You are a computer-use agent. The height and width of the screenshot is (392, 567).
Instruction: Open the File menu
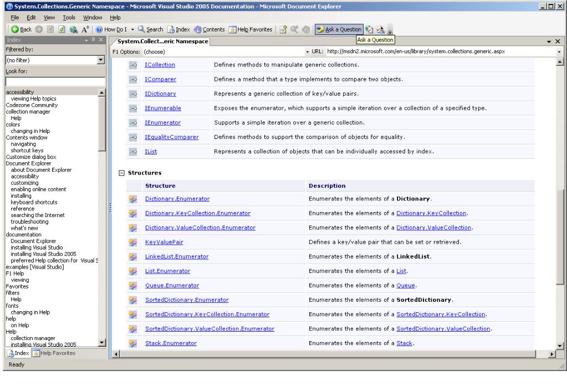point(15,17)
